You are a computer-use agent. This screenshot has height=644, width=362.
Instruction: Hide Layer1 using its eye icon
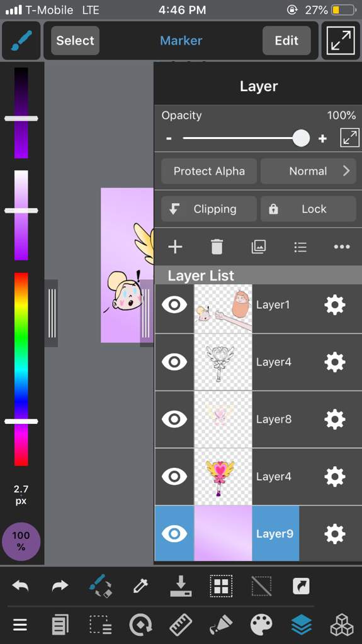(174, 305)
